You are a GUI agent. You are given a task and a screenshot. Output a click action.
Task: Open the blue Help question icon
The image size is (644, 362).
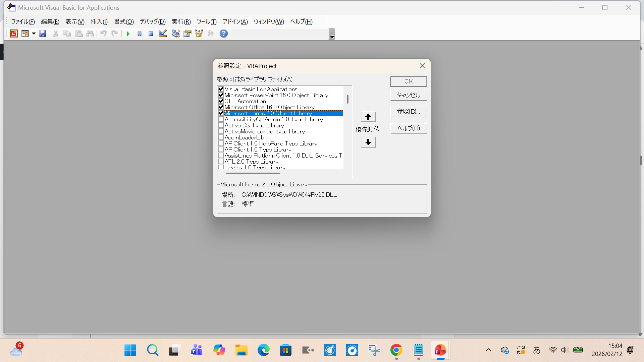224,34
